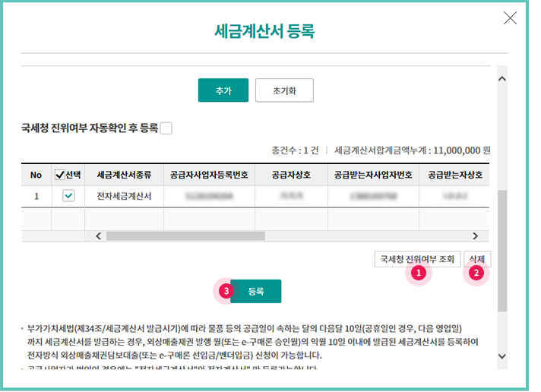Click the 국세청 진위여부 조회 button
The height and width of the screenshot is (392, 541).
(x=416, y=258)
